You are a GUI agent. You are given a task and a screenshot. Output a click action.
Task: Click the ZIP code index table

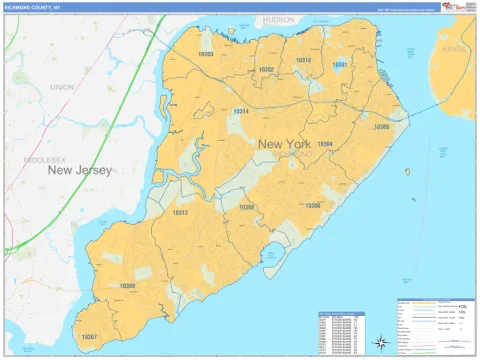coord(342,333)
